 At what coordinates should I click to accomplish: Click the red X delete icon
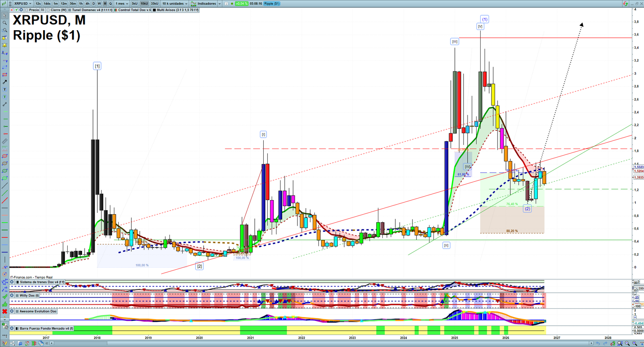click(4, 312)
